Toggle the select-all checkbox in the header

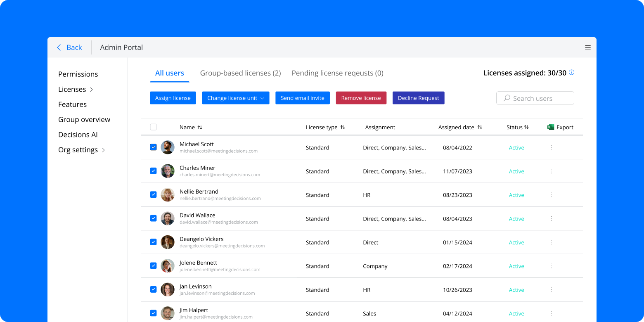pos(153,127)
